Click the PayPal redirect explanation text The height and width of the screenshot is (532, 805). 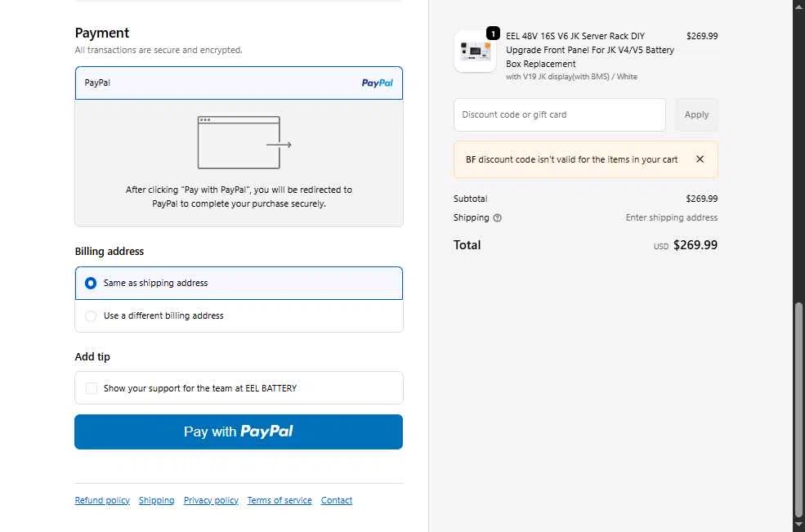(x=239, y=197)
